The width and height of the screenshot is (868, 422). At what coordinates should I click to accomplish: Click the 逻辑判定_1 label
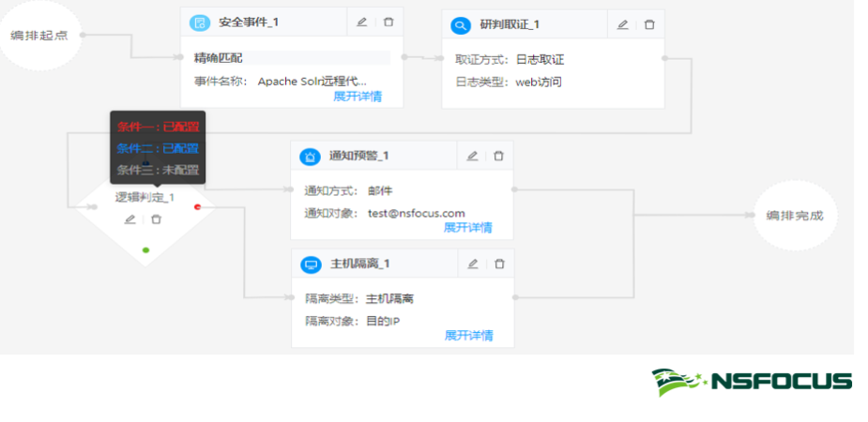[x=145, y=198]
